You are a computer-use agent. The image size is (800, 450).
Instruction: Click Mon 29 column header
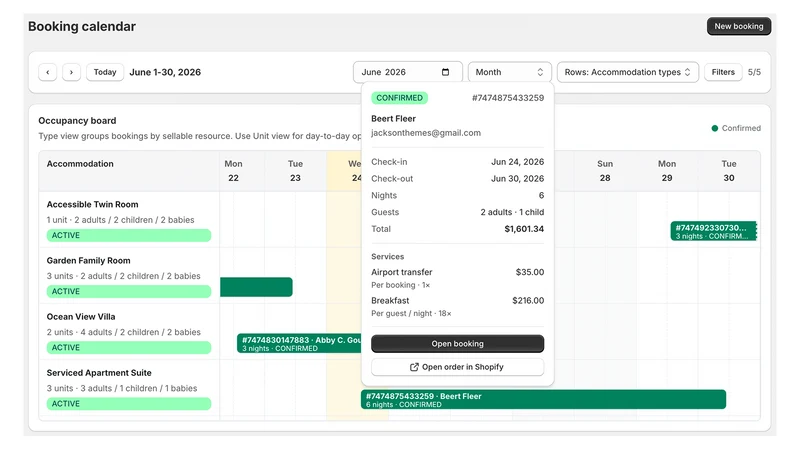click(667, 170)
